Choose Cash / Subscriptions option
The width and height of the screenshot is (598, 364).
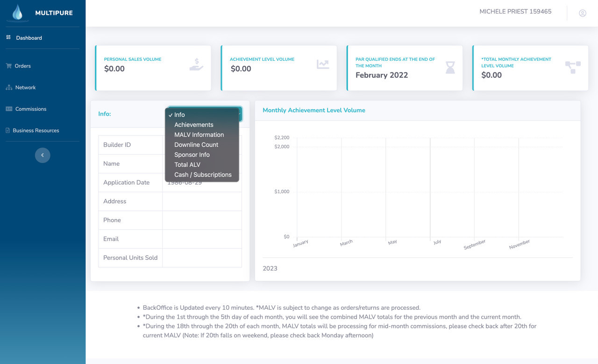202,175
